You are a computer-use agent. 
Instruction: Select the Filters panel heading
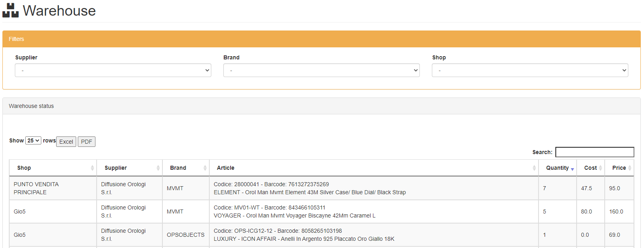coord(322,39)
